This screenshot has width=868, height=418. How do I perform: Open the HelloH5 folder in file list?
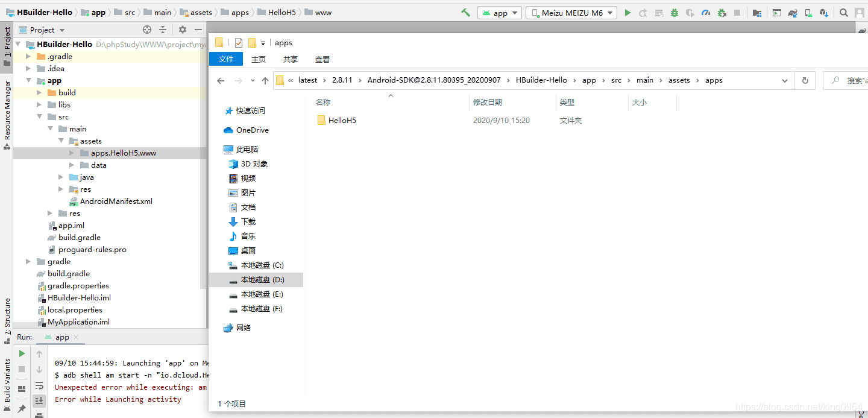point(342,121)
